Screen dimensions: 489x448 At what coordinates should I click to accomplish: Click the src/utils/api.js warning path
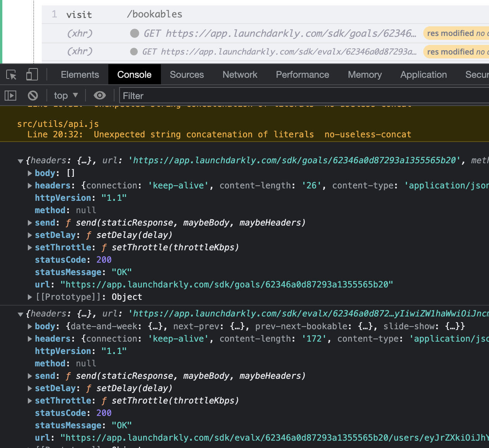coord(58,124)
